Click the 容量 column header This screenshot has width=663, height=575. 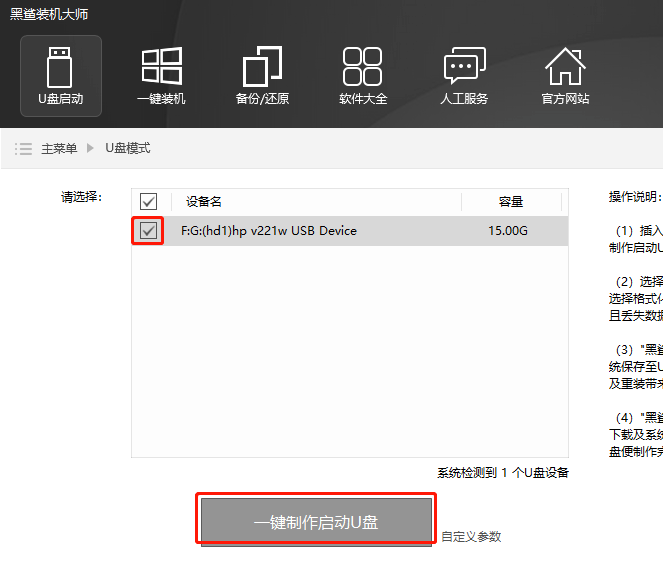pos(511,202)
